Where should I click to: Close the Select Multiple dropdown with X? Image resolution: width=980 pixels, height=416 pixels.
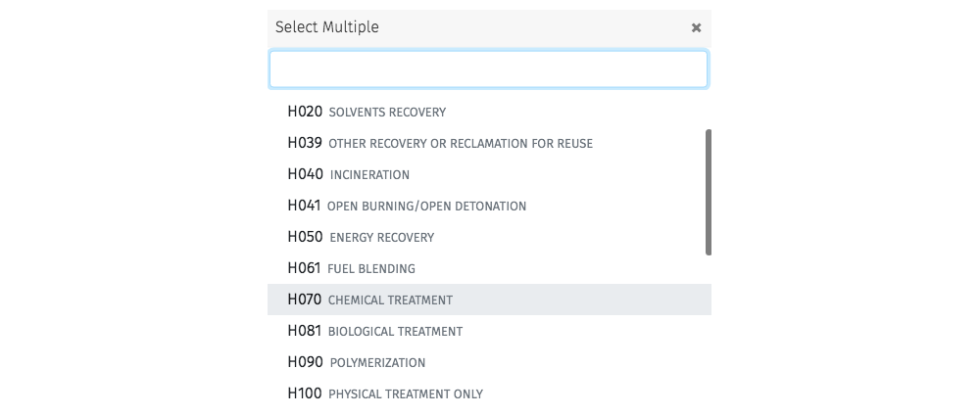(696, 27)
